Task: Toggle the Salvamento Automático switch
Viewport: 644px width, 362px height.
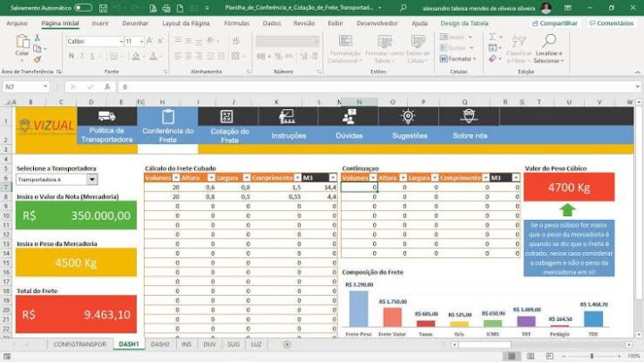Action: click(x=84, y=7)
